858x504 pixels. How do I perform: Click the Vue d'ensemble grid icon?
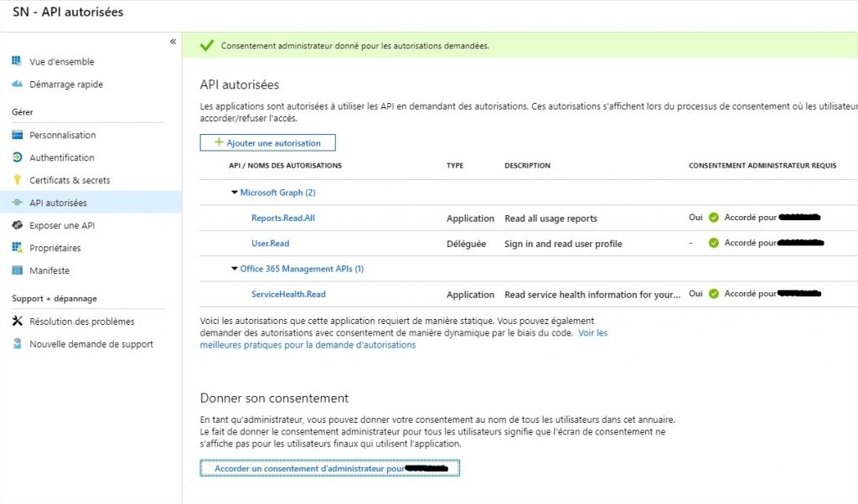[17, 60]
